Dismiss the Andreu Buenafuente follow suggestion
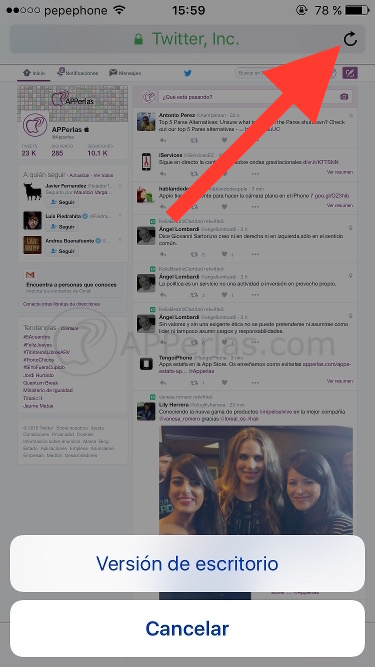Viewport: 375px width, 667px height. 120,240
